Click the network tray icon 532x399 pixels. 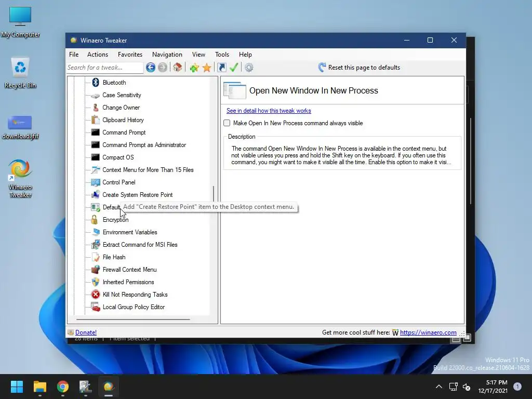point(453,387)
